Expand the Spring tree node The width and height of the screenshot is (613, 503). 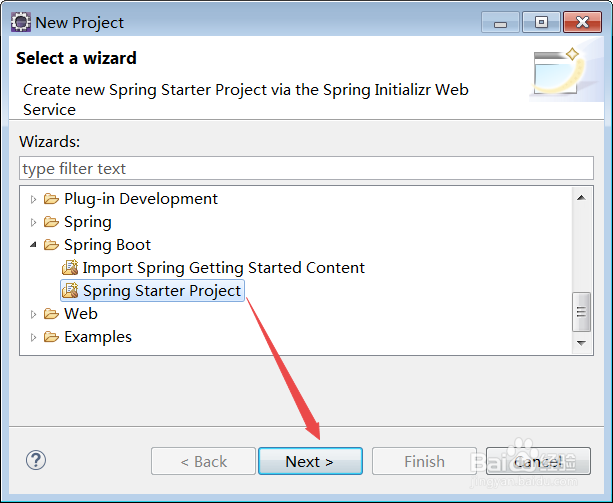click(33, 222)
